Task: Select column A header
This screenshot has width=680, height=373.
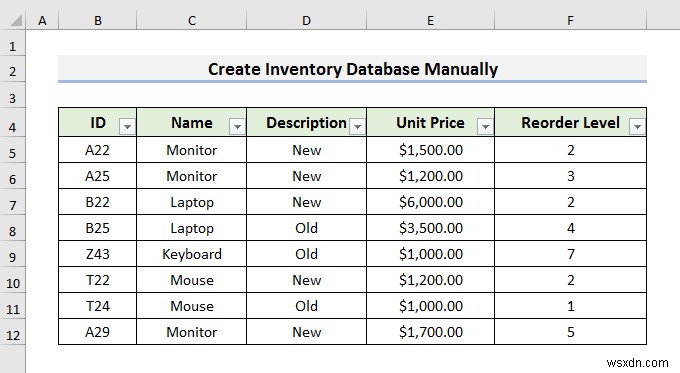Action: (42, 20)
